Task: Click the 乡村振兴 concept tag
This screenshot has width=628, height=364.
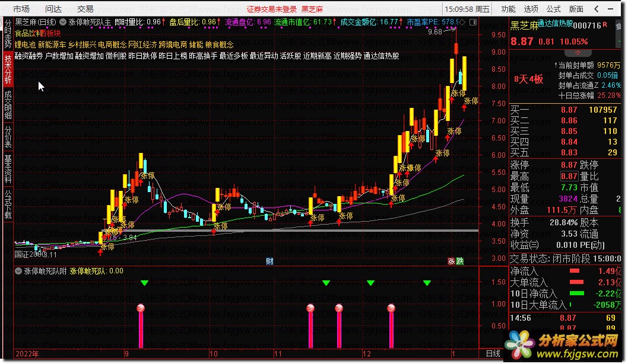Action: coord(82,44)
